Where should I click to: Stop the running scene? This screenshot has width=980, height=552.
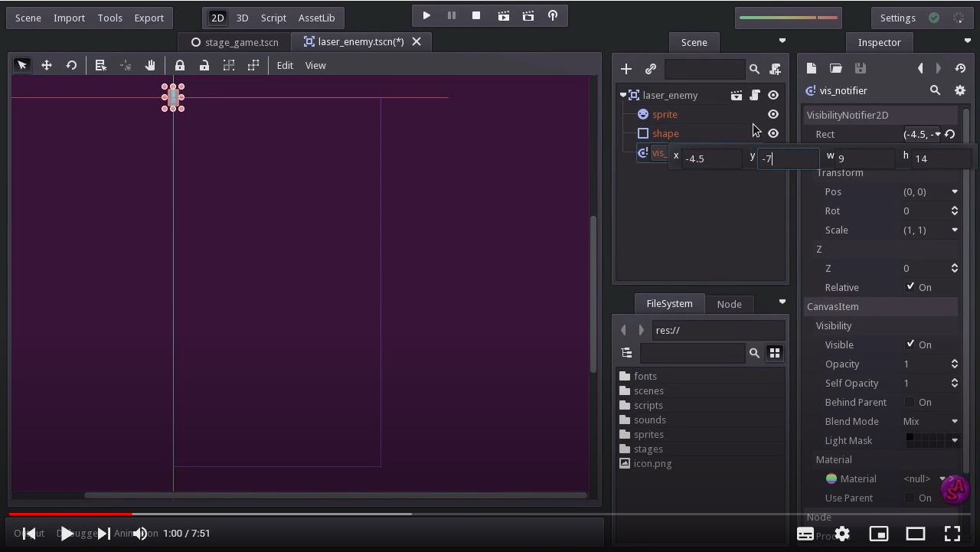point(476,15)
